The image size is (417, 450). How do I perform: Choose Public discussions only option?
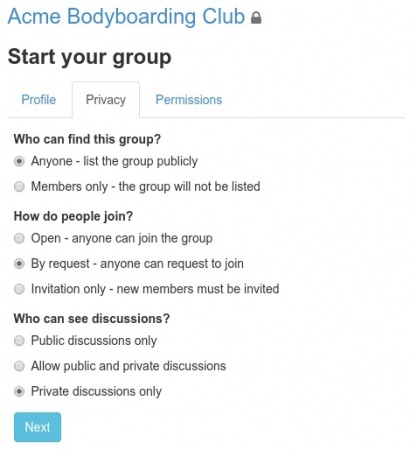pos(19,341)
